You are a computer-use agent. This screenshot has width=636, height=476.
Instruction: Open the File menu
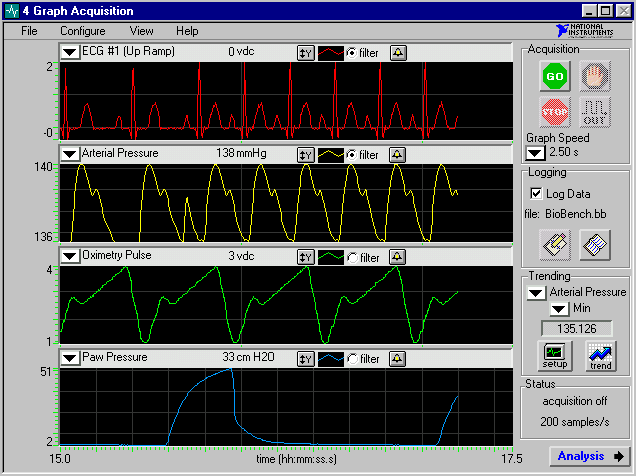29,31
